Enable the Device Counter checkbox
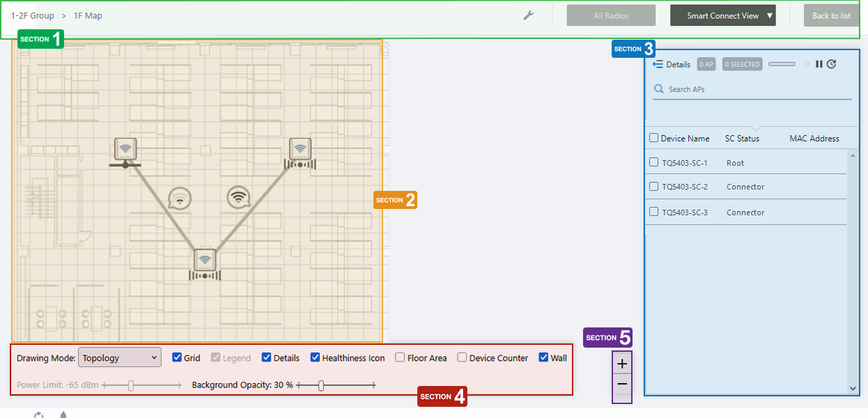Image resolution: width=868 pixels, height=418 pixels. point(462,357)
